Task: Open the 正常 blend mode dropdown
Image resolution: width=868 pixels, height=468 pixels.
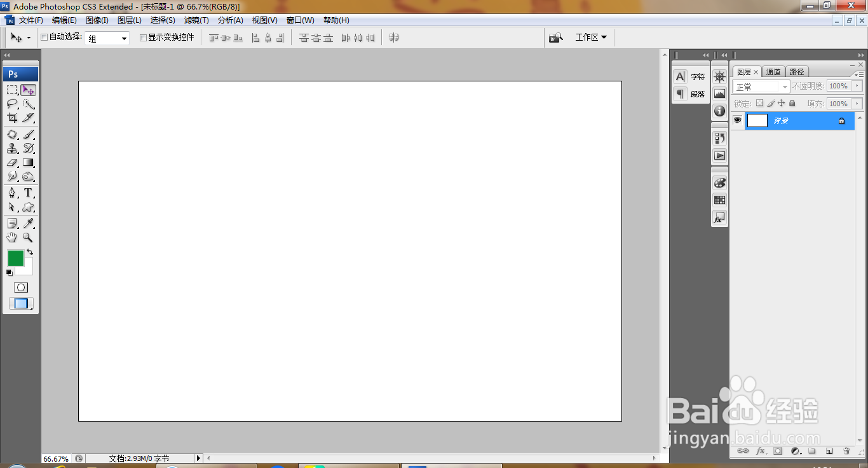Action: 761,86
